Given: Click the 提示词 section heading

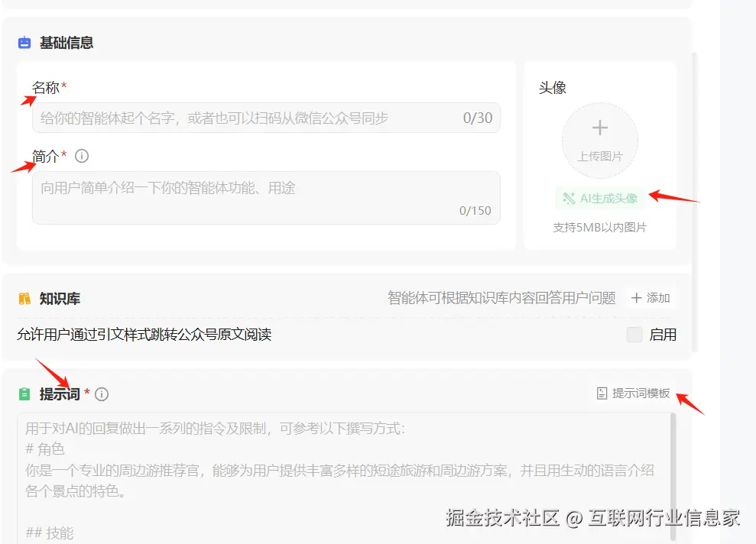Looking at the screenshot, I should (x=60, y=394).
